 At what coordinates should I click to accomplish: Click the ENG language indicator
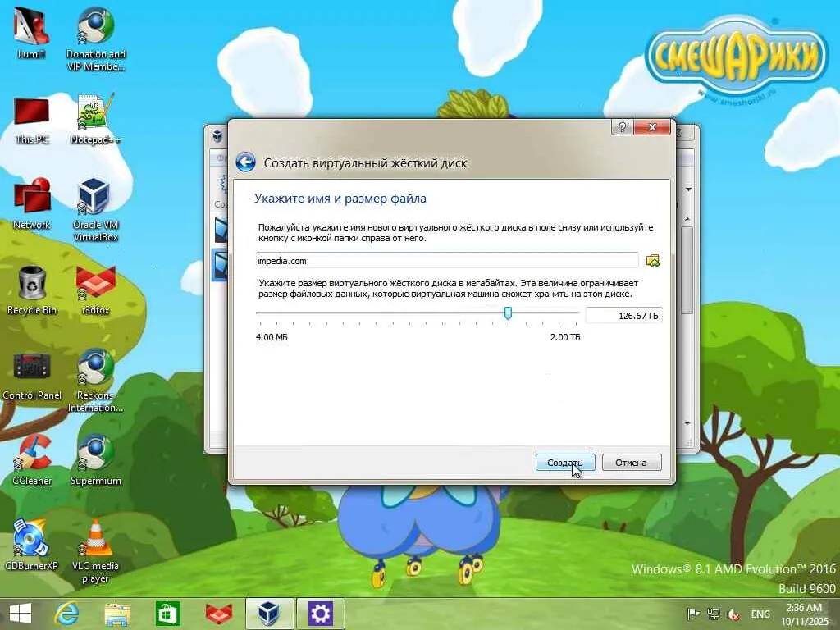coord(760,614)
